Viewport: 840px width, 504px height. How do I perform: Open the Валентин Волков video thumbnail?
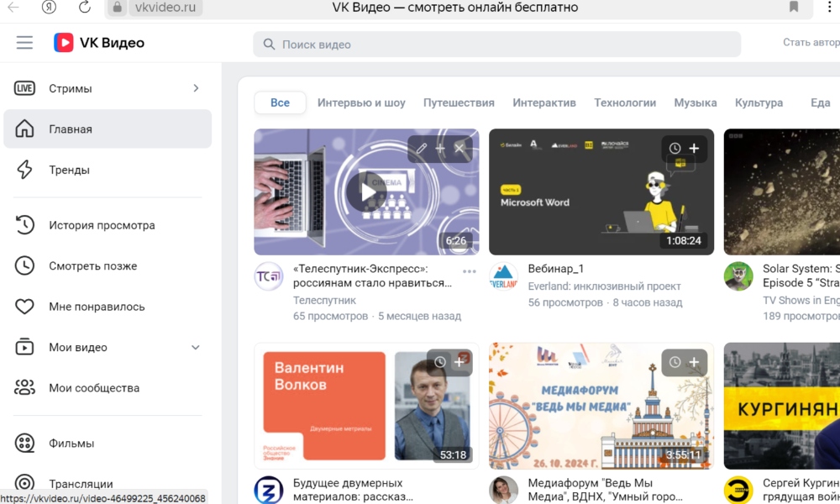pos(366,406)
